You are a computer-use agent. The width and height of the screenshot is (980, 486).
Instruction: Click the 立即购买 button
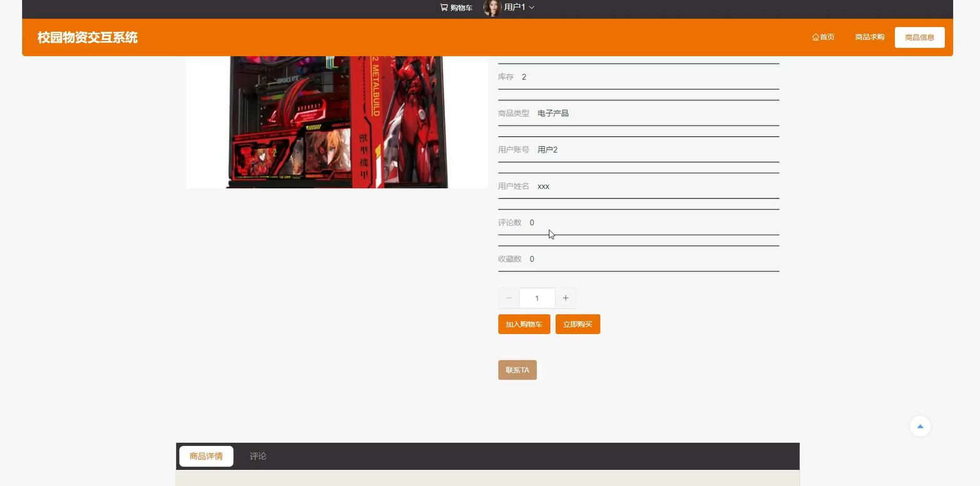[578, 325]
